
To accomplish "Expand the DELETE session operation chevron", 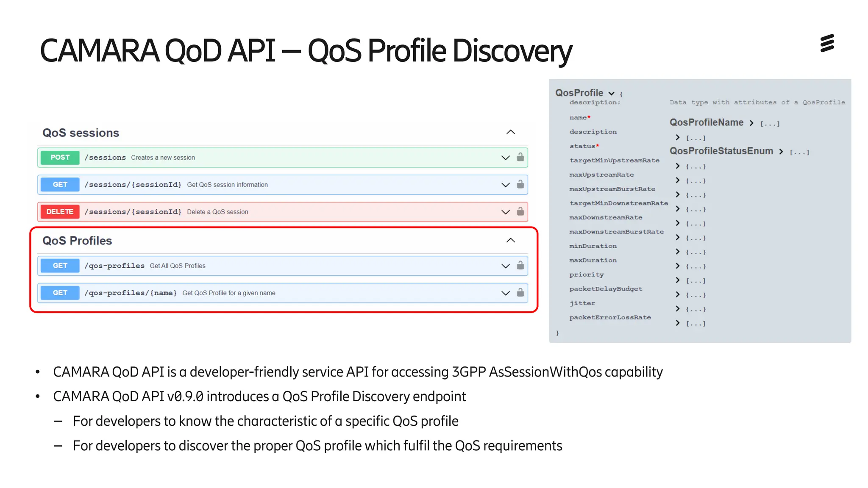I will tap(505, 212).
